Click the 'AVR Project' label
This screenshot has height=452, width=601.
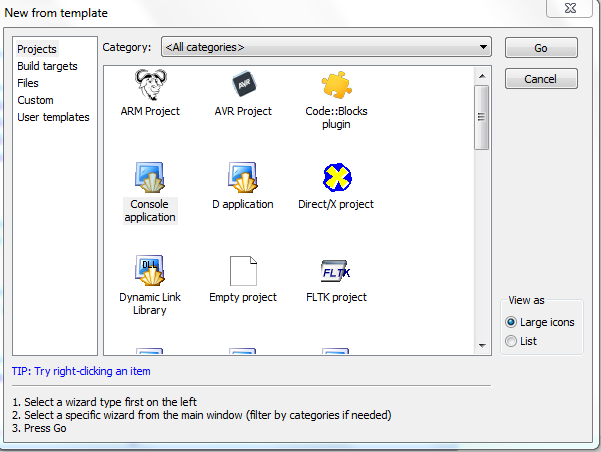tap(243, 111)
